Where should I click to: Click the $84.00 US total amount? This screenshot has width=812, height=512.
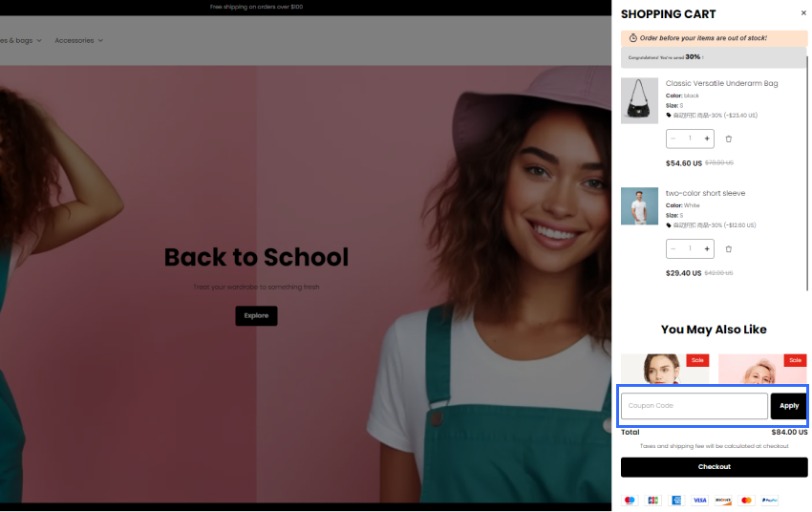(789, 432)
